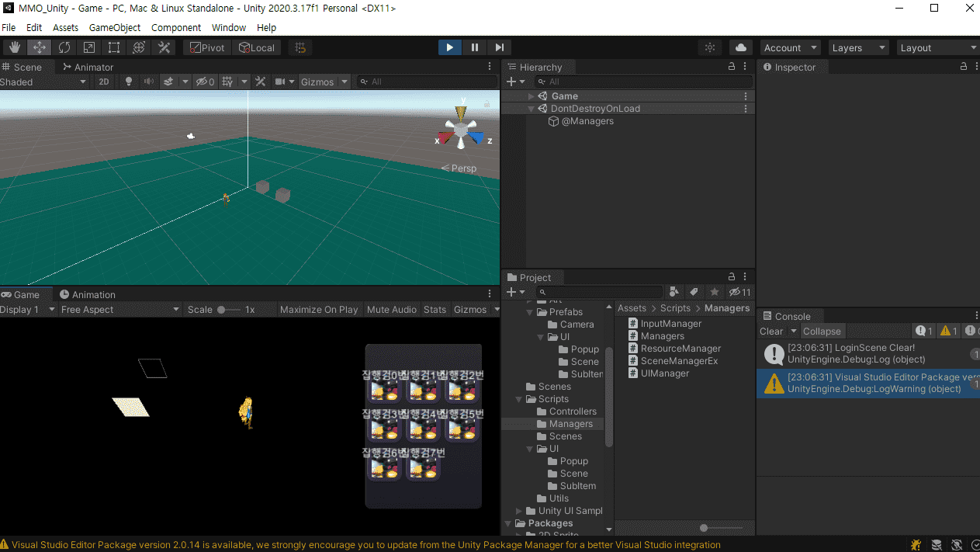Image resolution: width=980 pixels, height=552 pixels.
Task: Click the Step frame button
Action: point(500,47)
